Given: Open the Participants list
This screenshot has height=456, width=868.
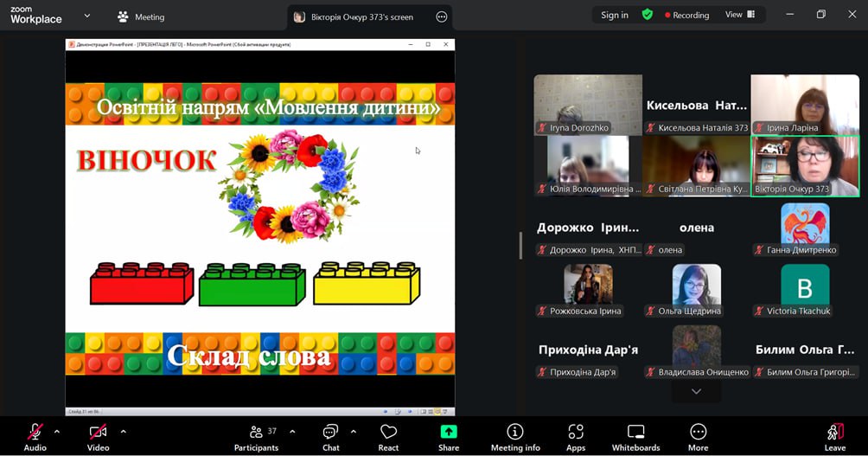Looking at the screenshot, I should (256, 437).
